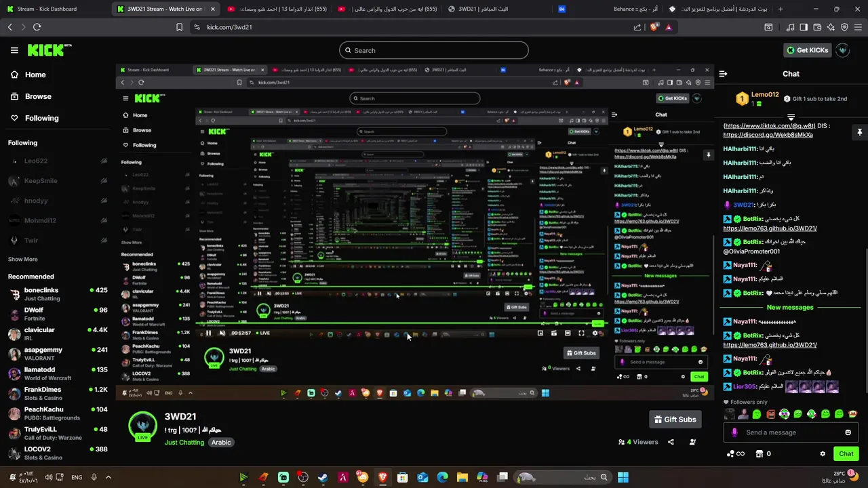Show hidden system tray icons
The width and height of the screenshot is (868, 488).
click(x=108, y=477)
